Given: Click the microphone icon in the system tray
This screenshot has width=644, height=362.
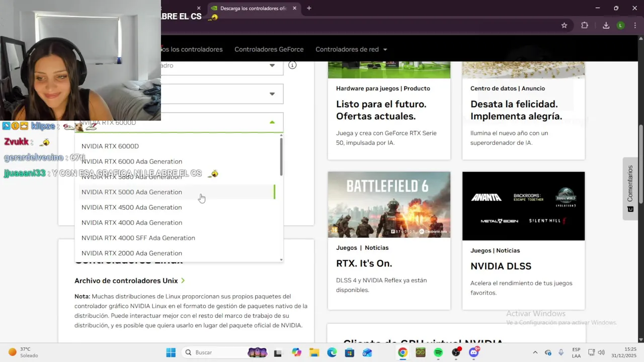Looking at the screenshot, I should pos(561,352).
